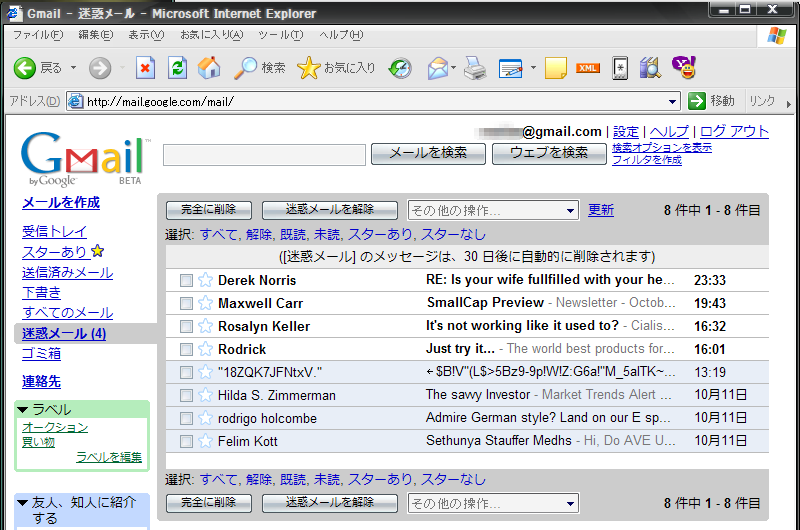Click the IE Stop button icon
800x530 pixels.
145,68
